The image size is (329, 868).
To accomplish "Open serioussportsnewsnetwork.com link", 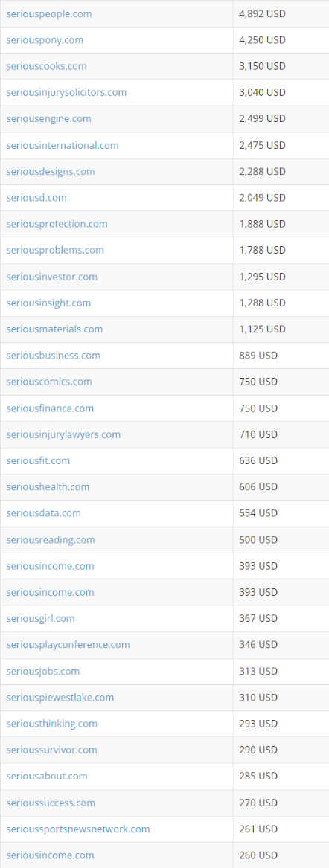I will (78, 829).
